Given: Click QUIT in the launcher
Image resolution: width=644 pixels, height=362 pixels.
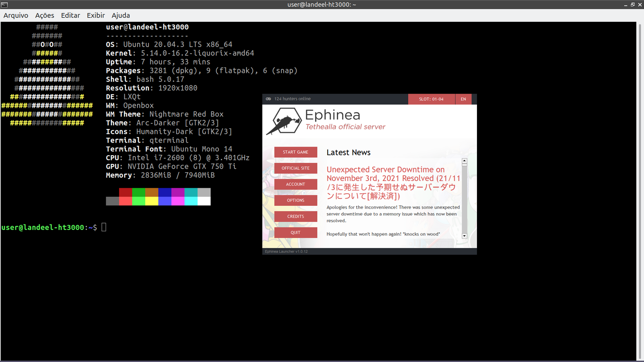Looking at the screenshot, I should [296, 233].
